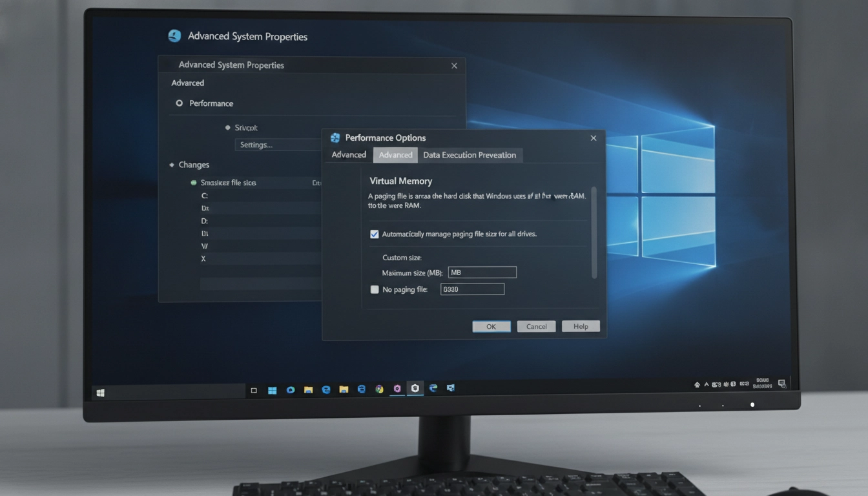The image size is (868, 496).
Task: Close the Advanced System Properties window
Action: coord(454,66)
